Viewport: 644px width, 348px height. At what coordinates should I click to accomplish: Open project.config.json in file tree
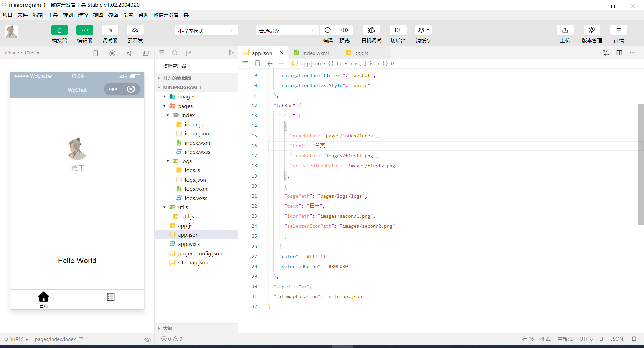click(200, 254)
